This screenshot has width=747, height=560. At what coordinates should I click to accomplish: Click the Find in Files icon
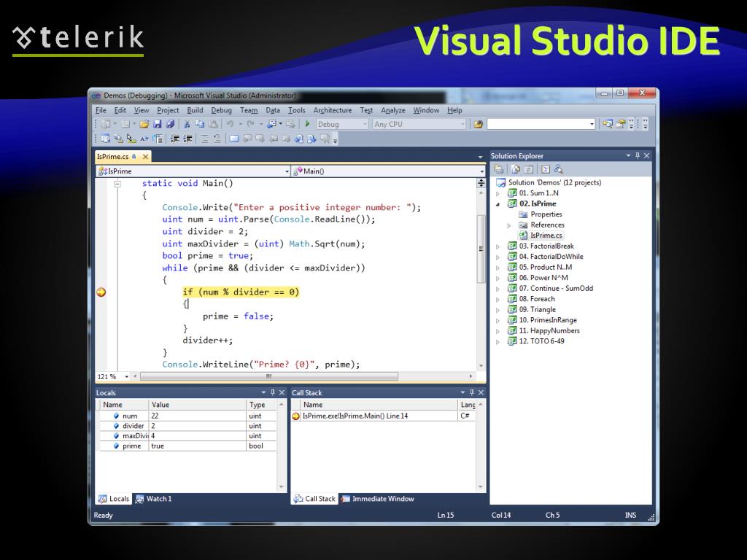pos(479,124)
